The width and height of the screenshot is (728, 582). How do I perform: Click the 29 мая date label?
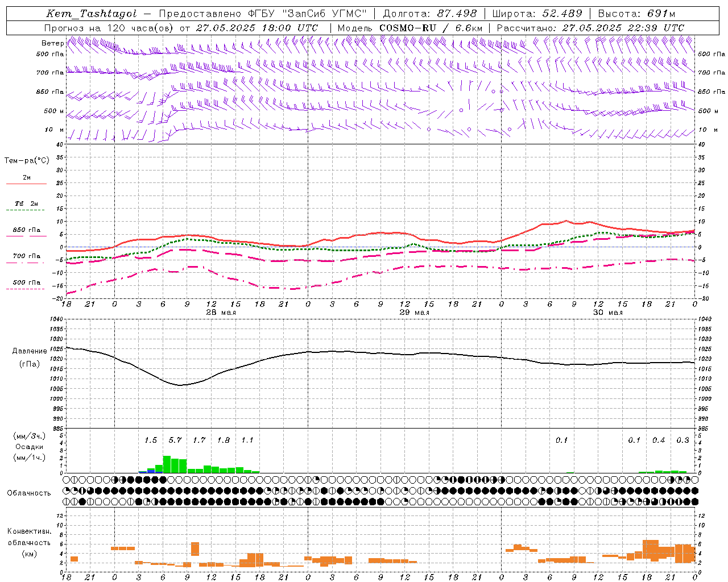pyautogui.click(x=414, y=313)
